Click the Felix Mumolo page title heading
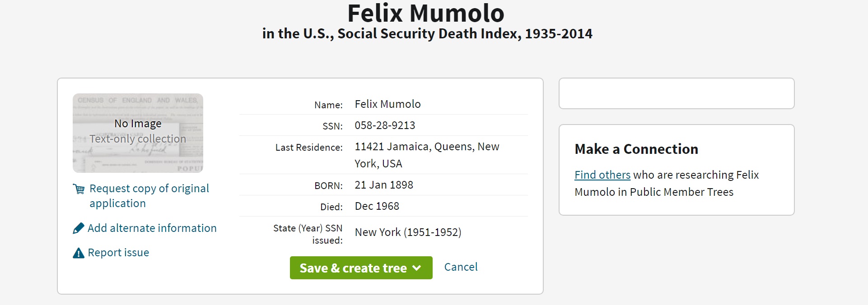The height and width of the screenshot is (305, 868). click(425, 14)
